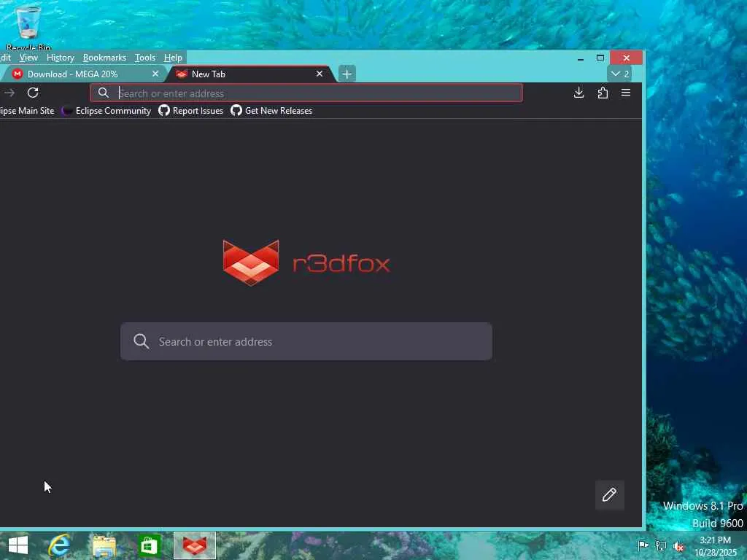Open the taskbar clock and date
The height and width of the screenshot is (560, 747).
[x=715, y=546]
